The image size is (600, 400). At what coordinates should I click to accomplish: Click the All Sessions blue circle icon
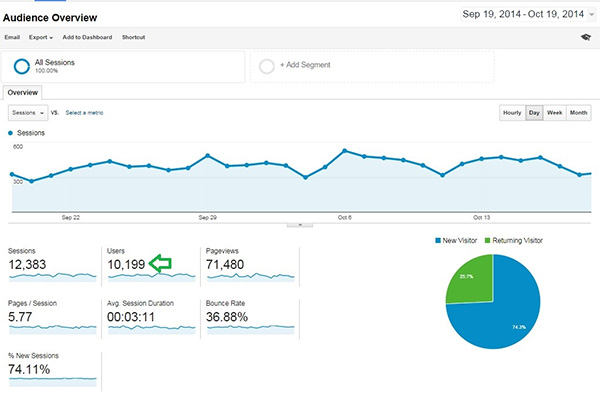pyautogui.click(x=21, y=66)
